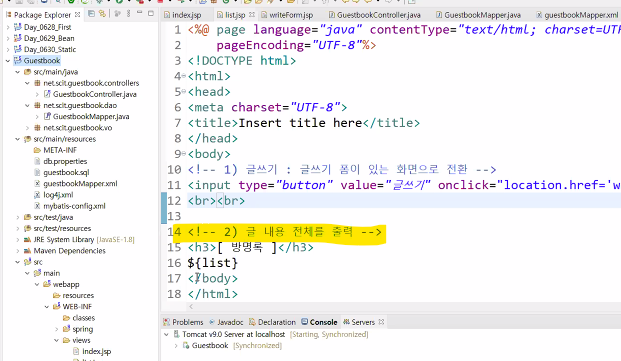Image resolution: width=621 pixels, height=361 pixels.
Task: Toggle Link with Editor in Package Explorer
Action: coord(103,14)
